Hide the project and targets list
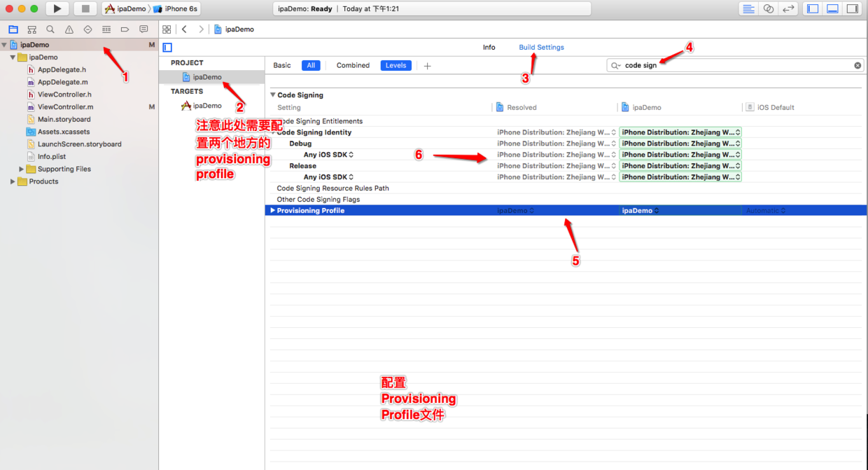 167,48
